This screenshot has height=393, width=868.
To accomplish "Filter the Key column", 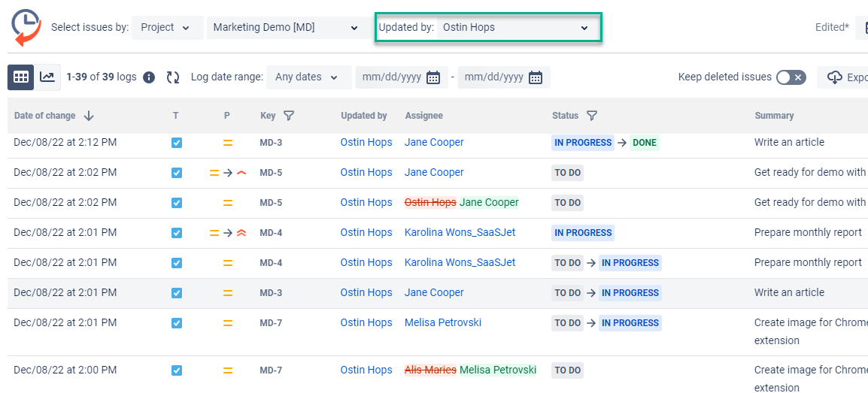I will [x=288, y=116].
